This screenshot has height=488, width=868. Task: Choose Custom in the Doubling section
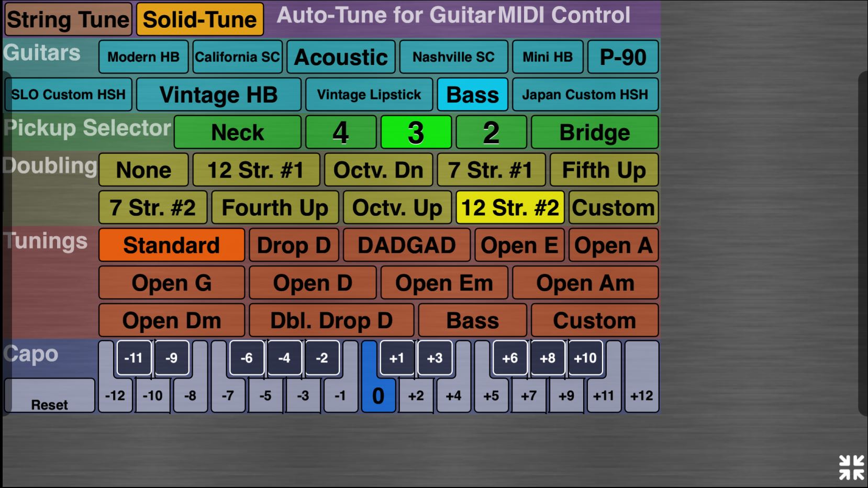coord(614,207)
